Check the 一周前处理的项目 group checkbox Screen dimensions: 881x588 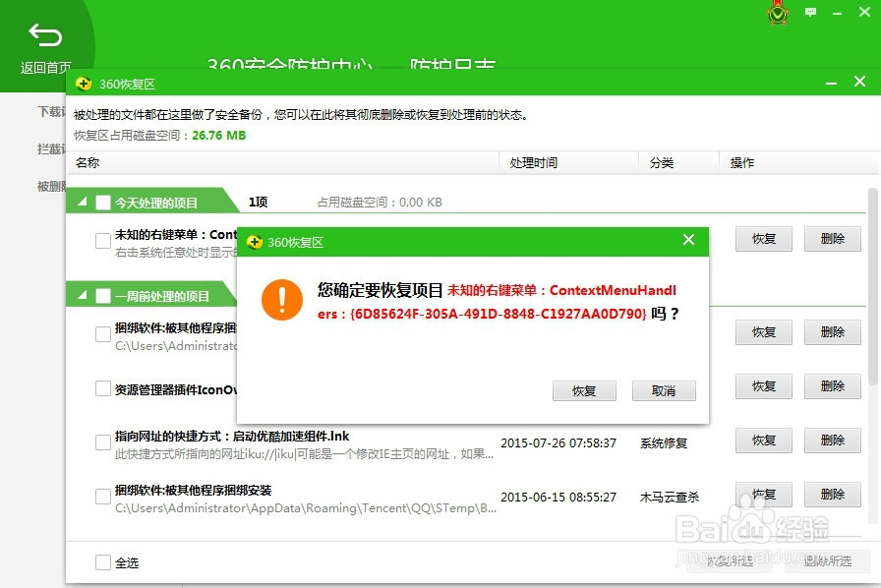[x=103, y=296]
